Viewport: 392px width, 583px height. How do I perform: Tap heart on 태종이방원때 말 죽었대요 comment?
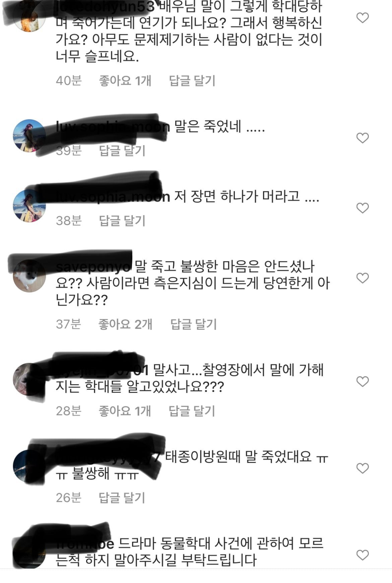[362, 468]
